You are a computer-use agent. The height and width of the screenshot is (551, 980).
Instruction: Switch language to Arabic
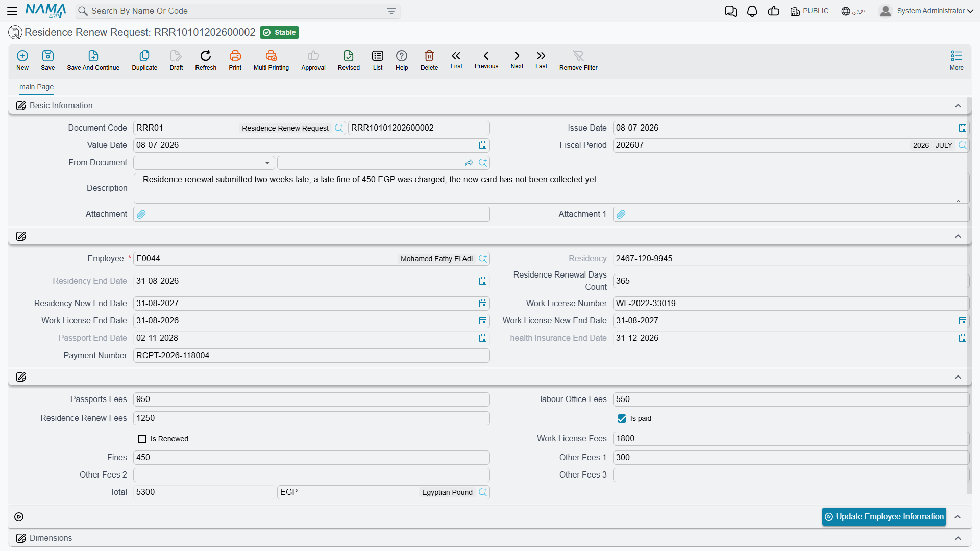pyautogui.click(x=853, y=11)
